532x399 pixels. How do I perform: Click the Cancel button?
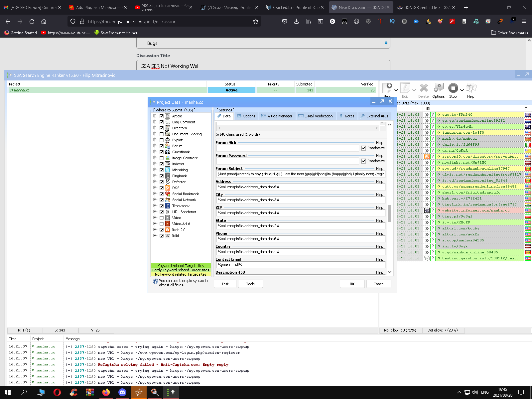point(379,284)
